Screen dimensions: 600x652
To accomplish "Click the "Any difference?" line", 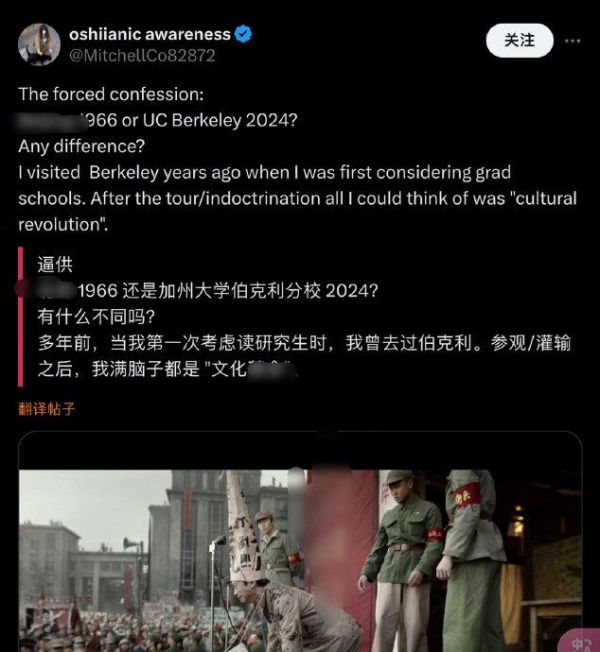I will tap(81, 146).
